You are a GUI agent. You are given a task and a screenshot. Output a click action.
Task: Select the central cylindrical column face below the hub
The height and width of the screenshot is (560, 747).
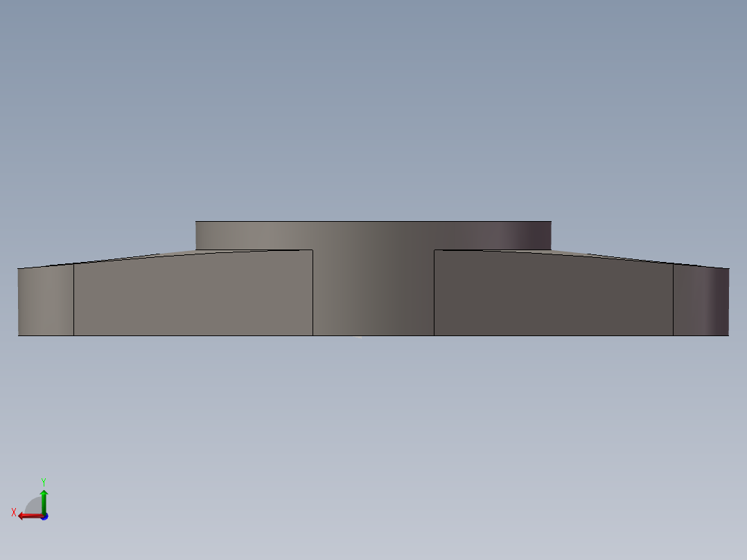(x=373, y=292)
